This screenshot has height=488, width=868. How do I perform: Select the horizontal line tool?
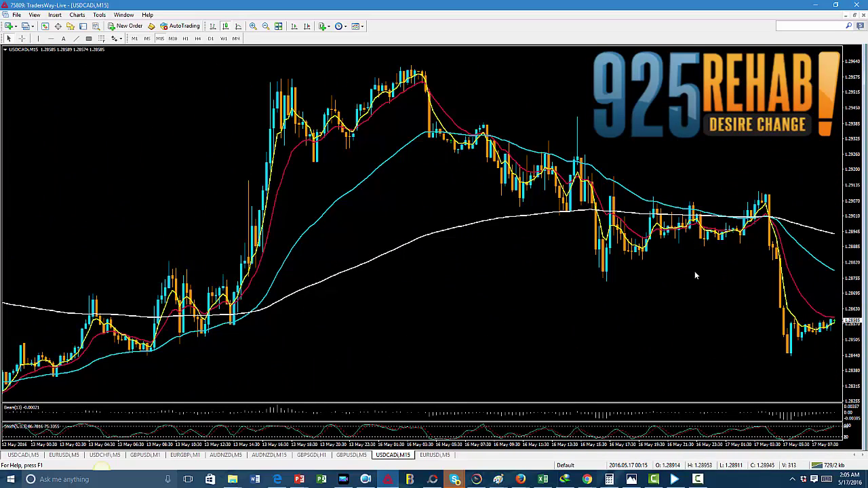click(x=51, y=39)
